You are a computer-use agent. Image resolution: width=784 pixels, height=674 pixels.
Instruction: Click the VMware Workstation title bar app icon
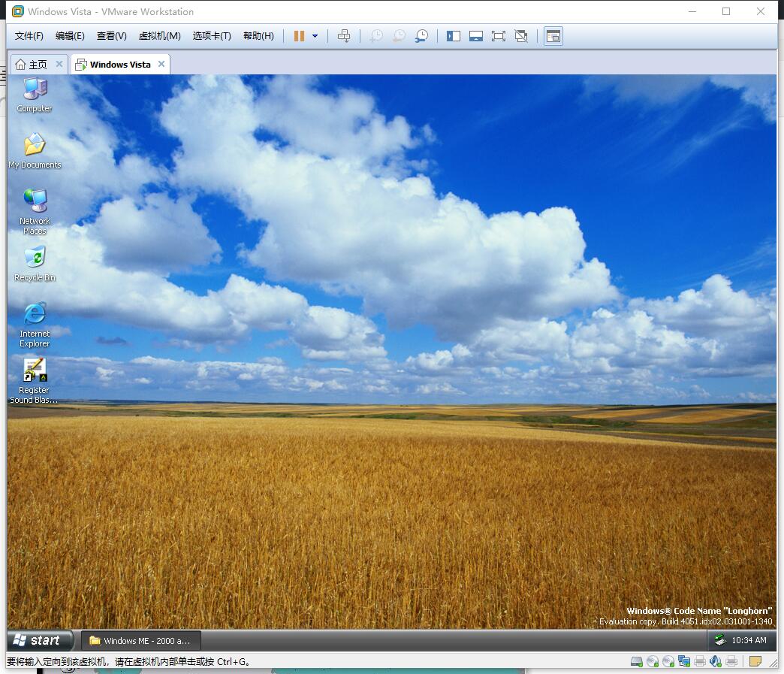tap(18, 11)
